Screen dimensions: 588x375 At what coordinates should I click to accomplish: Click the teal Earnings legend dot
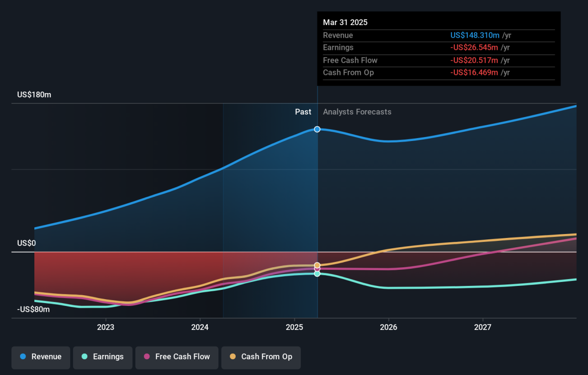85,357
